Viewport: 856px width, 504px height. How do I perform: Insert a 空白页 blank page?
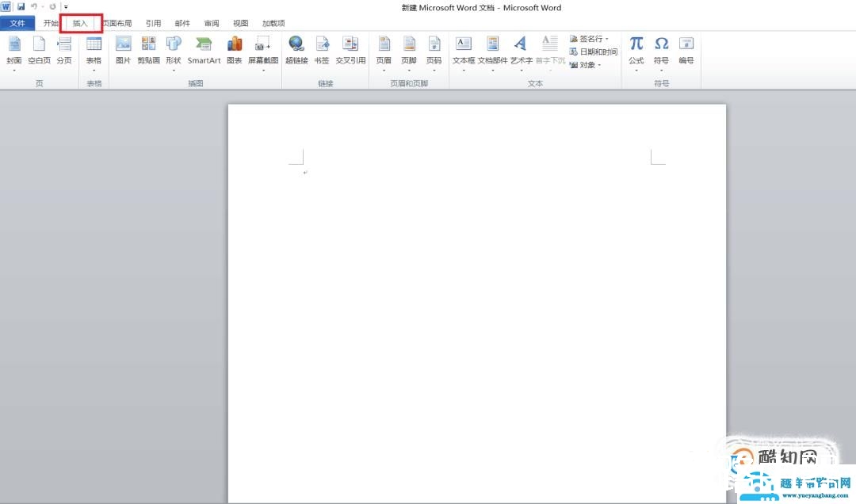(x=39, y=49)
